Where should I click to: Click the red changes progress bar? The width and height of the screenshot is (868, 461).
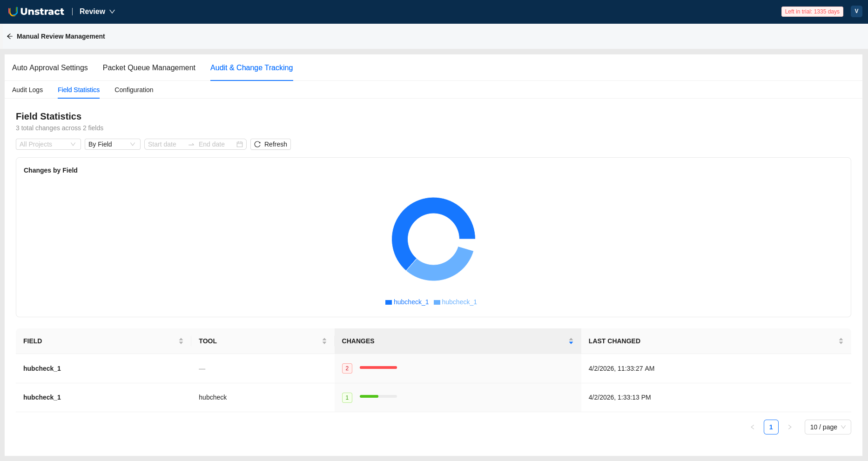coord(378,367)
